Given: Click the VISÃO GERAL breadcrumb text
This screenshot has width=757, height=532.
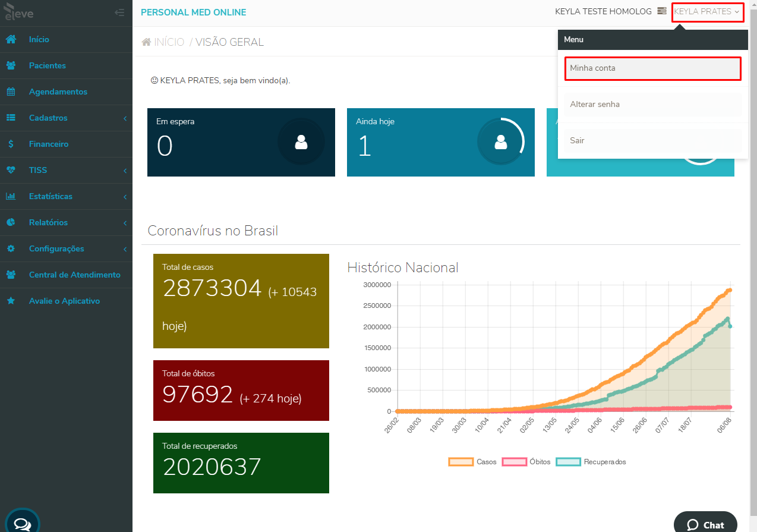Looking at the screenshot, I should 229,42.
